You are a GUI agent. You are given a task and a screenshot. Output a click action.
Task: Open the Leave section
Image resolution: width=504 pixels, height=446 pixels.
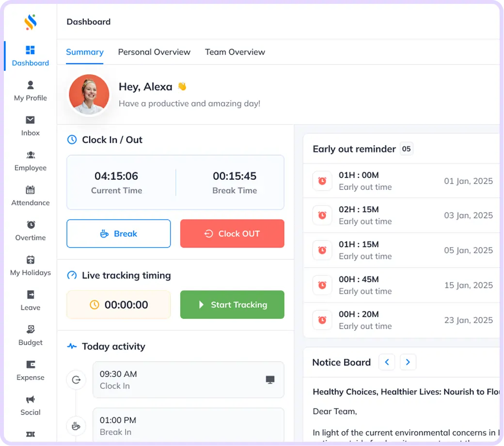[30, 301]
